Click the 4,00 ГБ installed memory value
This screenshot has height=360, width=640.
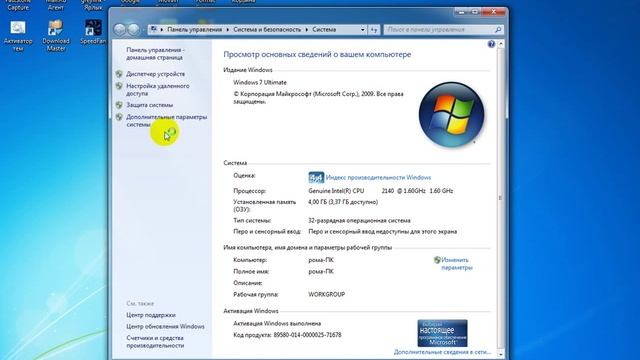pyautogui.click(x=343, y=202)
